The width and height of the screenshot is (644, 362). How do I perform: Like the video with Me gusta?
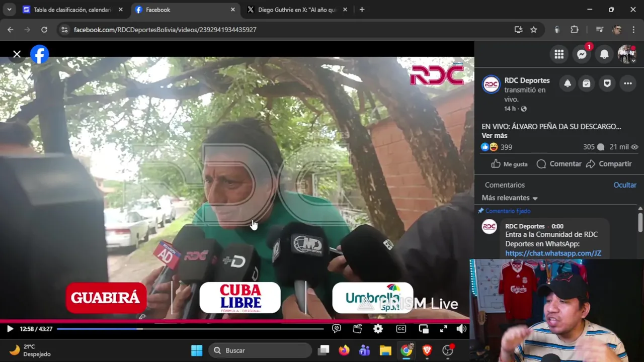pos(509,164)
